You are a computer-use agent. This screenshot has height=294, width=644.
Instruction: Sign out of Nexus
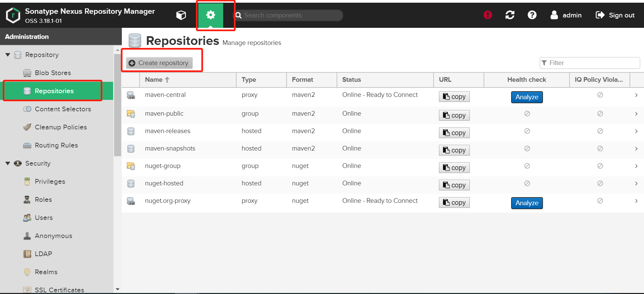(615, 15)
